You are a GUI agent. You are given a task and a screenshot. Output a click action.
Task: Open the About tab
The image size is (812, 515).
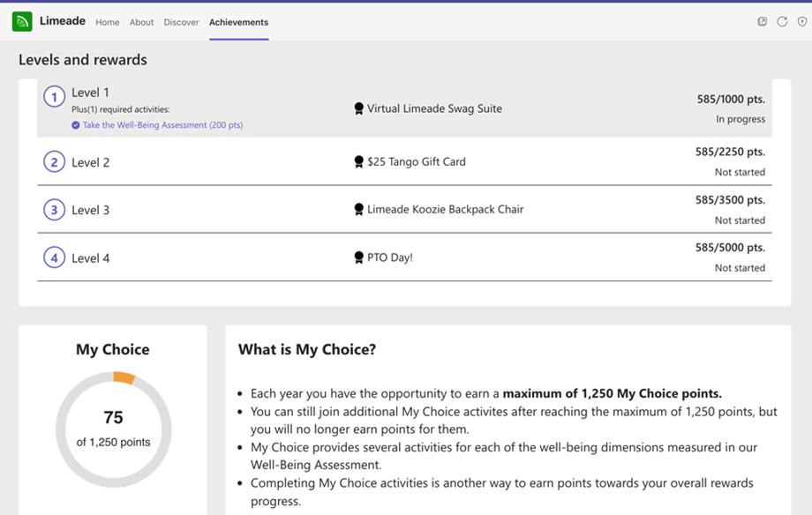pos(141,22)
